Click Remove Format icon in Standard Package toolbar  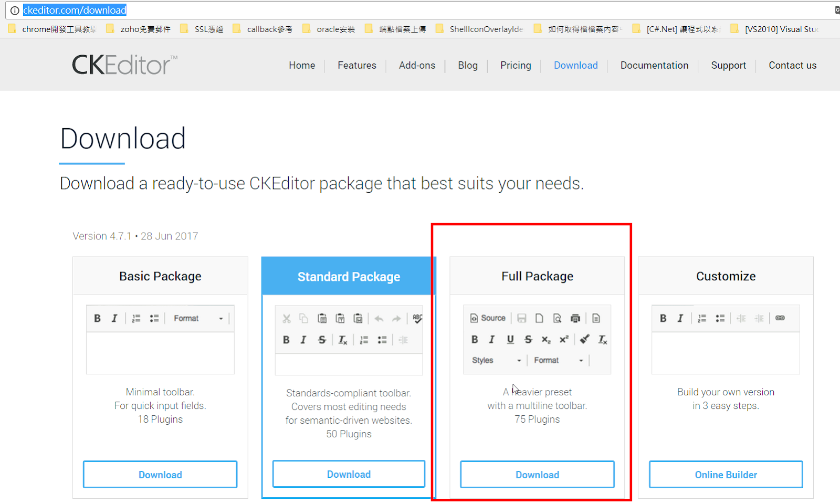[342, 340]
